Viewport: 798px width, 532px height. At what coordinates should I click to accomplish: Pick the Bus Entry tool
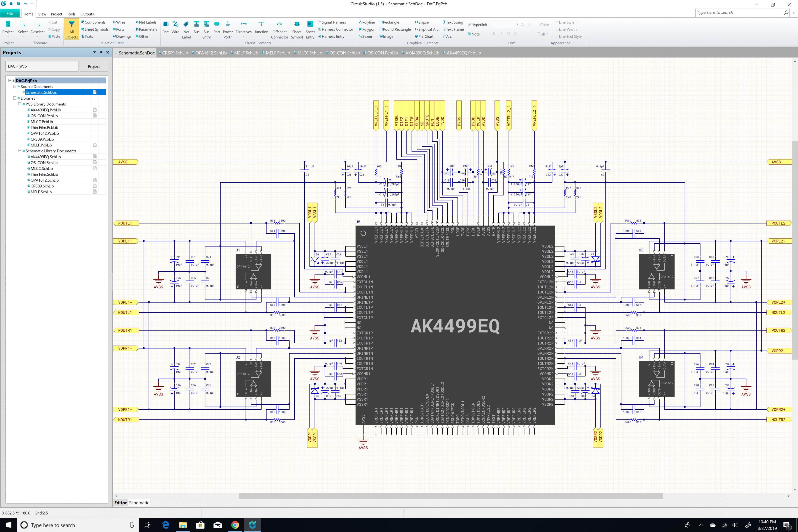pos(206,29)
